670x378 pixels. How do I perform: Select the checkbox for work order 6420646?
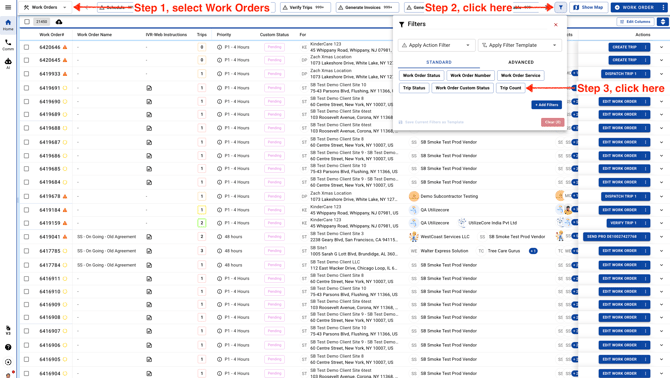(26, 47)
